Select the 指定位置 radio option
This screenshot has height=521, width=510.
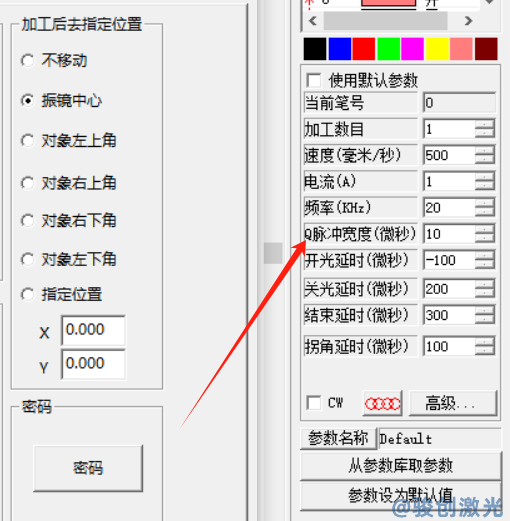click(x=27, y=294)
